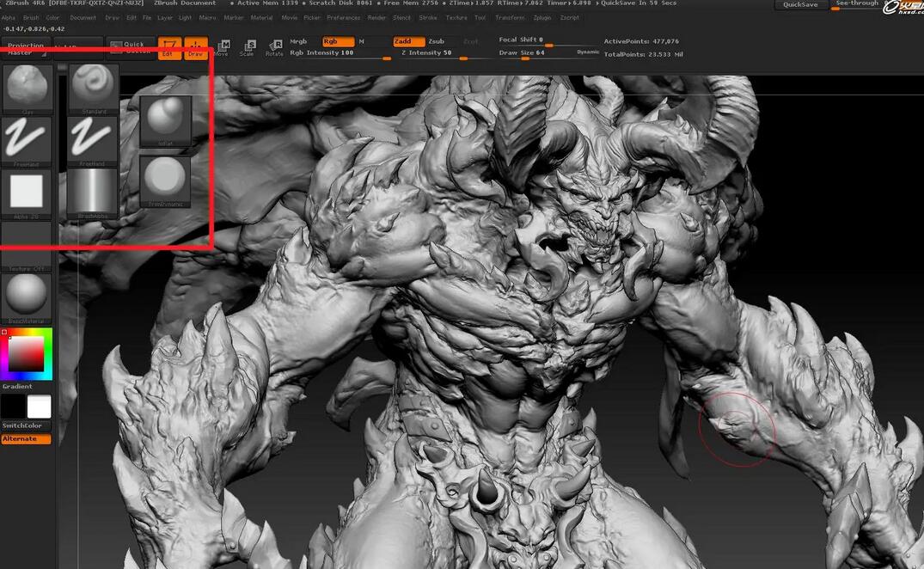Toggle the Zsub button
Screen dimensions: 924x569
click(x=436, y=41)
